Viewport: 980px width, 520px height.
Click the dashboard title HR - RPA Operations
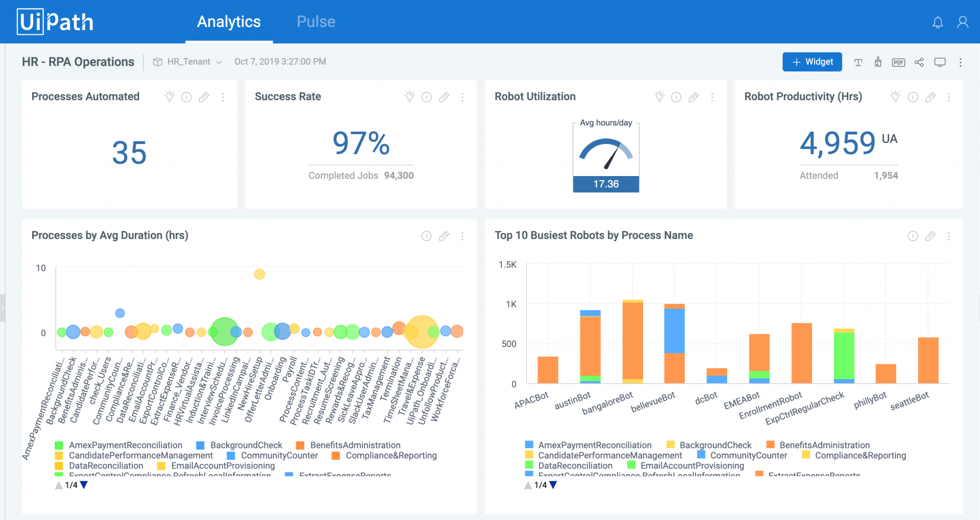pos(78,61)
